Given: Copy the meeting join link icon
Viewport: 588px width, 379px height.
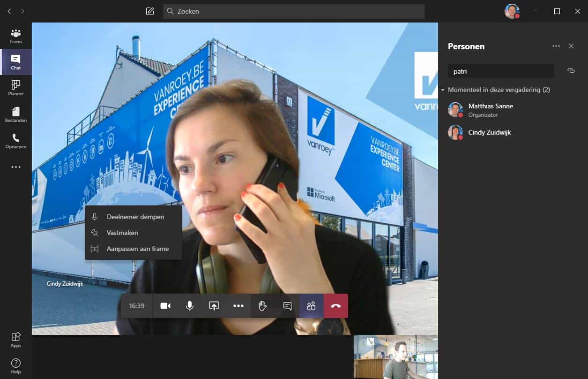Looking at the screenshot, I should click(x=571, y=70).
